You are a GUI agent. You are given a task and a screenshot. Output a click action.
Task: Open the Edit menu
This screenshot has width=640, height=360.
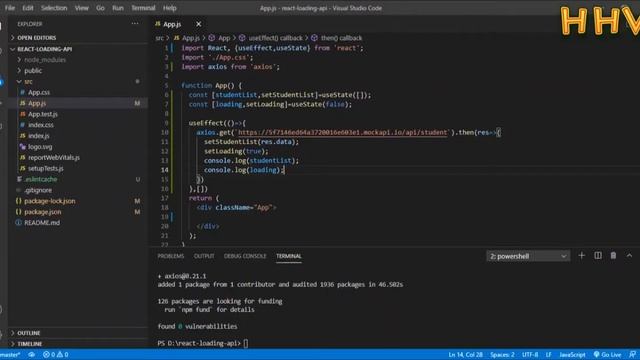(x=28, y=8)
